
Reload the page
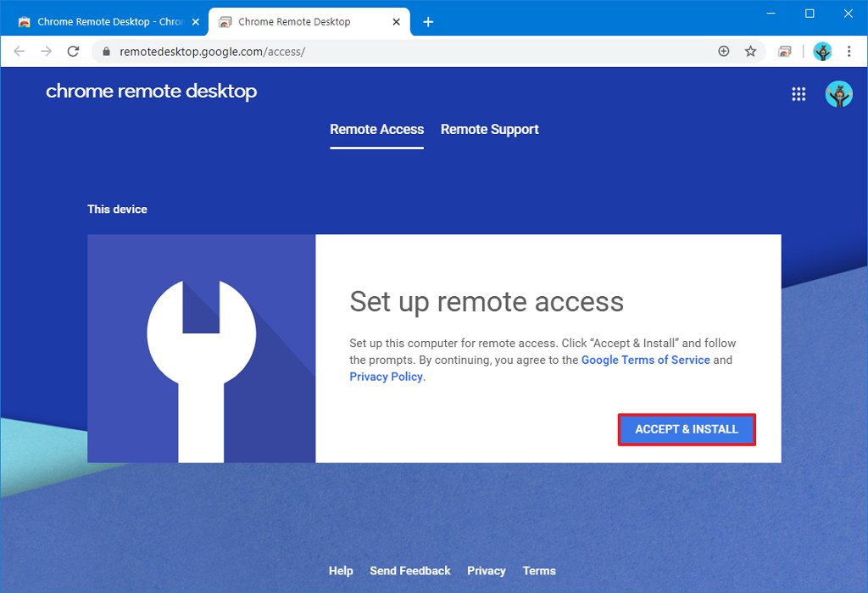pyautogui.click(x=73, y=52)
